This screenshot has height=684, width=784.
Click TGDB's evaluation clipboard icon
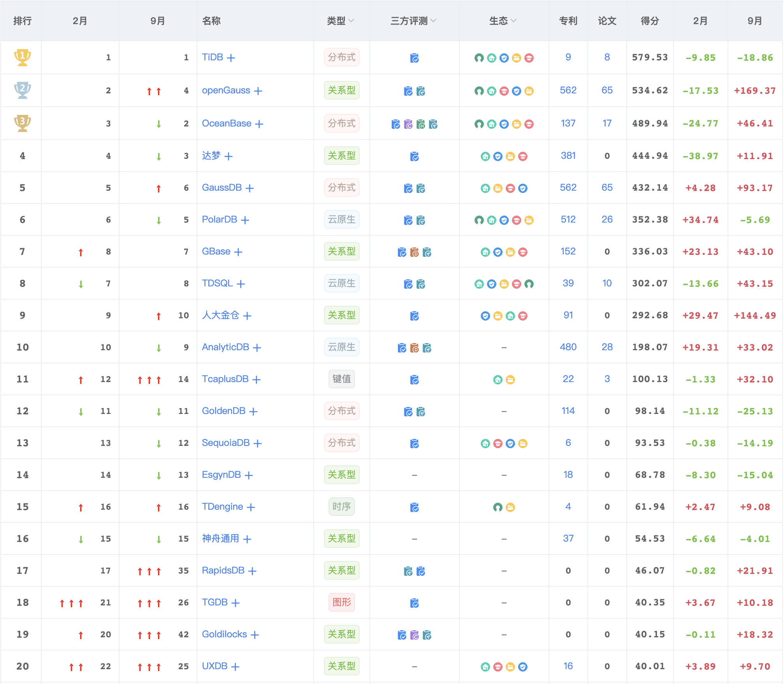coord(415,603)
